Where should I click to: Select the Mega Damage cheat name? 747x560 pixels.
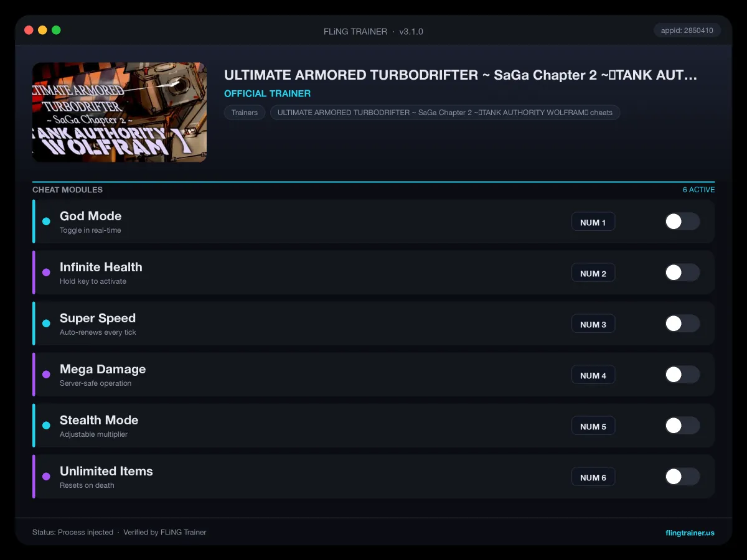click(103, 369)
